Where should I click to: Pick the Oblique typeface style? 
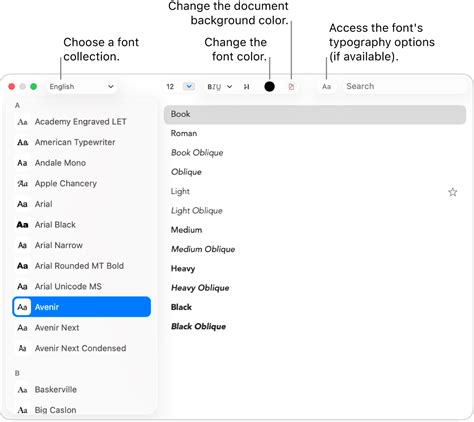click(x=315, y=172)
